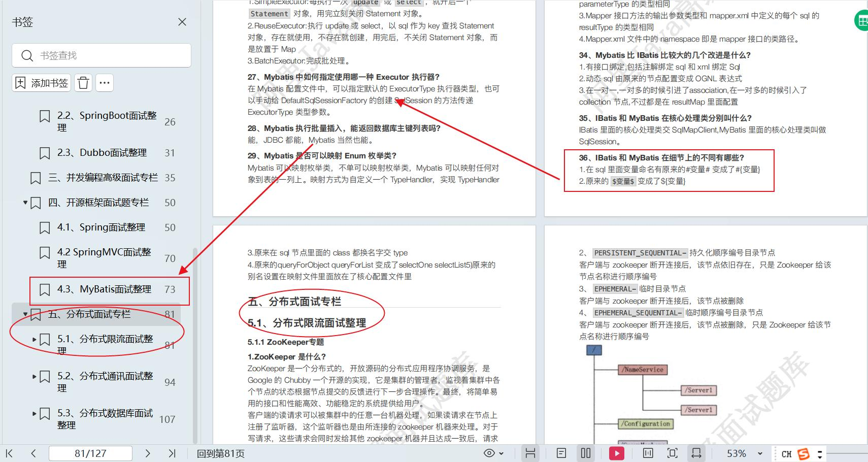Viewport: 868px width, 462px height.
Task: Open bookmark 5.2、分布式通讯面试整理
Action: tap(105, 381)
